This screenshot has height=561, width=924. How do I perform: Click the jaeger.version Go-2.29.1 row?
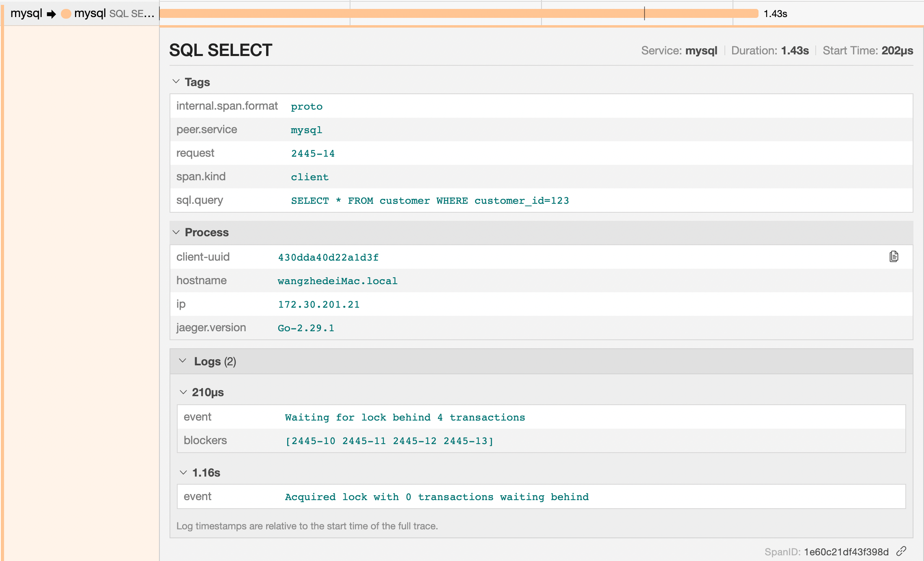point(306,328)
